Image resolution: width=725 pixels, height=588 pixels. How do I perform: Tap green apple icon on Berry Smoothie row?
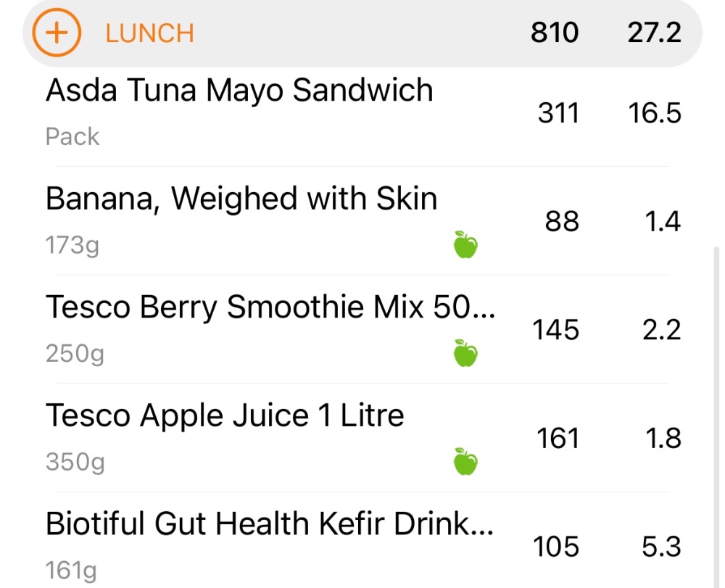coord(465,353)
